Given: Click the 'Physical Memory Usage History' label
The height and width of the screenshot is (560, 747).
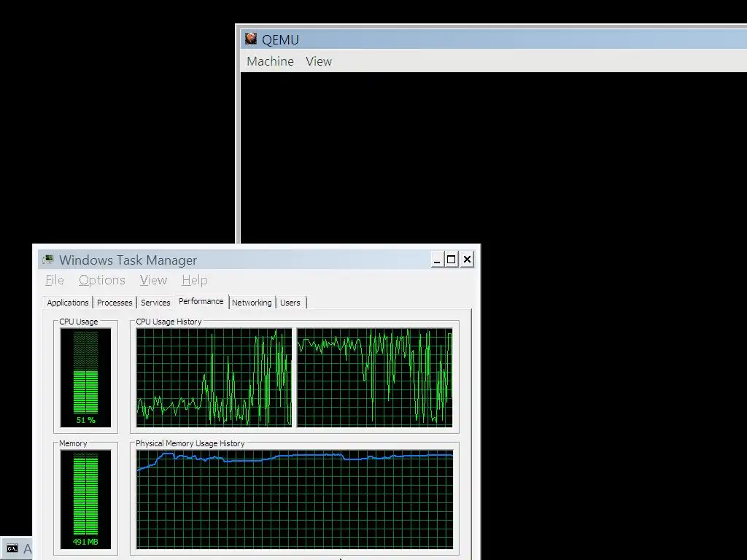Looking at the screenshot, I should [190, 443].
